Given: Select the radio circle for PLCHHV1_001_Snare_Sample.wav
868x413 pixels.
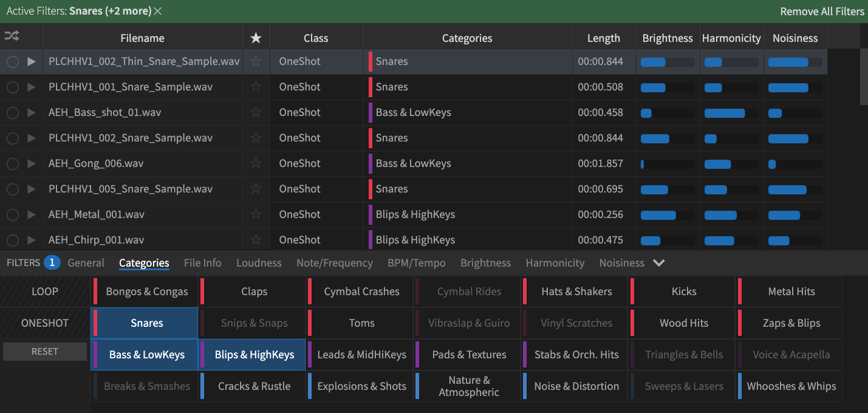Looking at the screenshot, I should coord(12,87).
